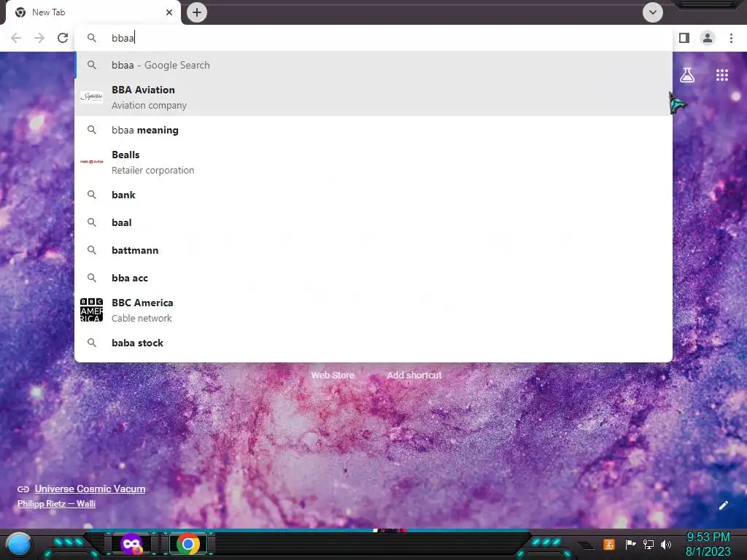Viewport: 747px width, 560px height.
Task: Choose the 'bbaa - Google Search' suggestion
Action: tap(373, 65)
